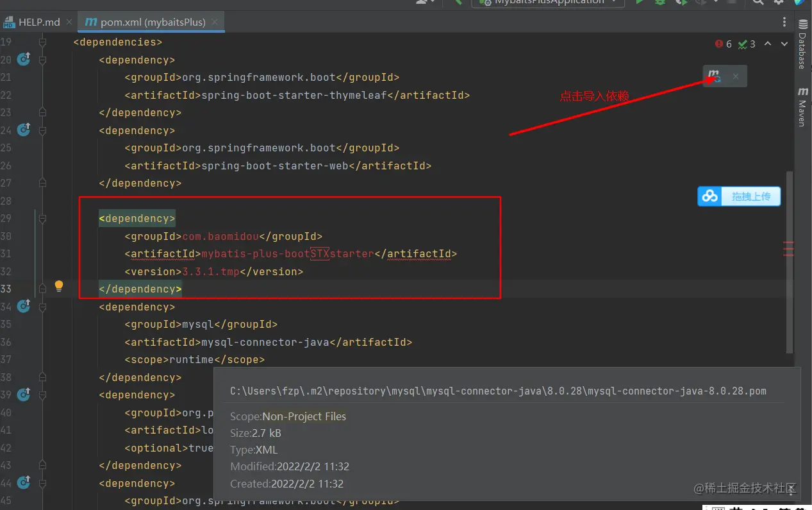Click the file path text in the popup
Image resolution: width=812 pixels, height=510 pixels.
tap(498, 391)
